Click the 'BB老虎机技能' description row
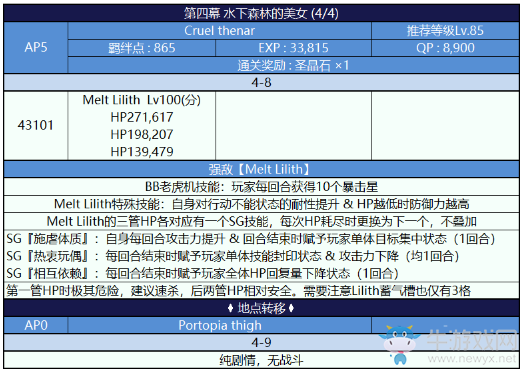Viewport: 522px width, 370px height. (261, 187)
